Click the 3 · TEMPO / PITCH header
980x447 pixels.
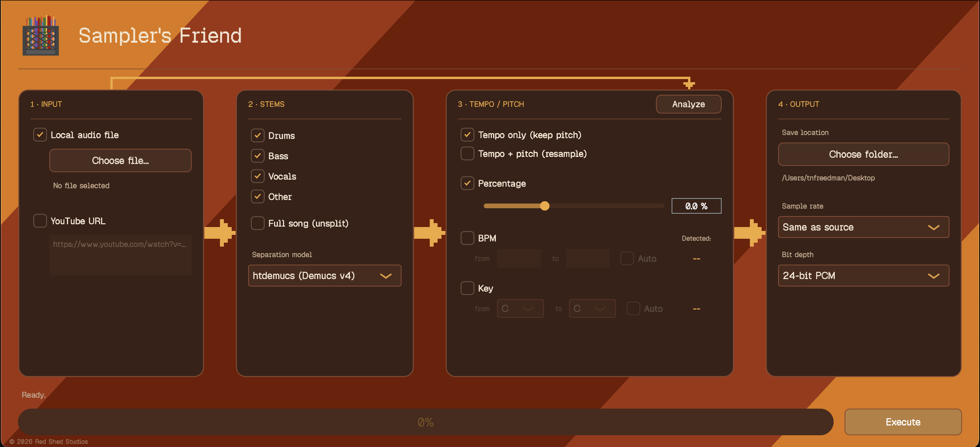491,104
